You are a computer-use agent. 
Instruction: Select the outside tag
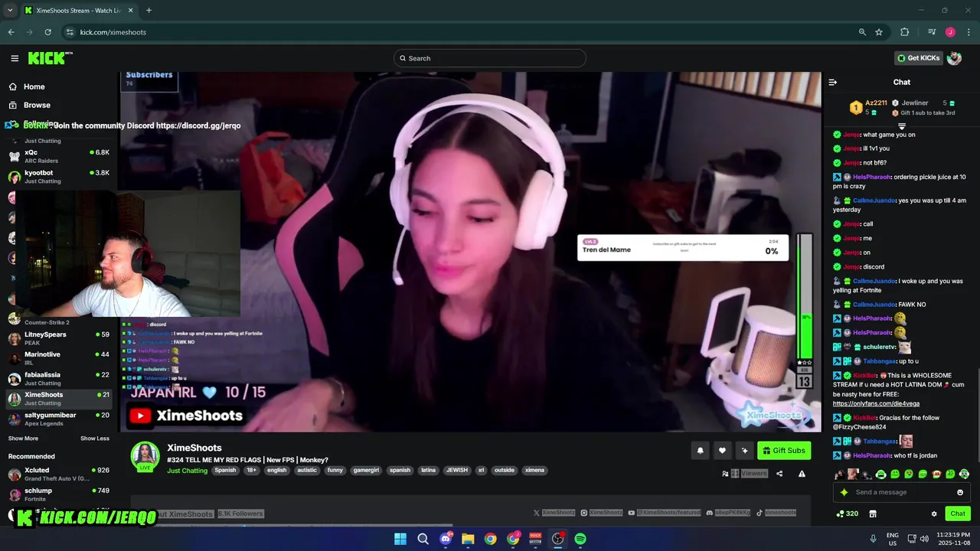(505, 470)
